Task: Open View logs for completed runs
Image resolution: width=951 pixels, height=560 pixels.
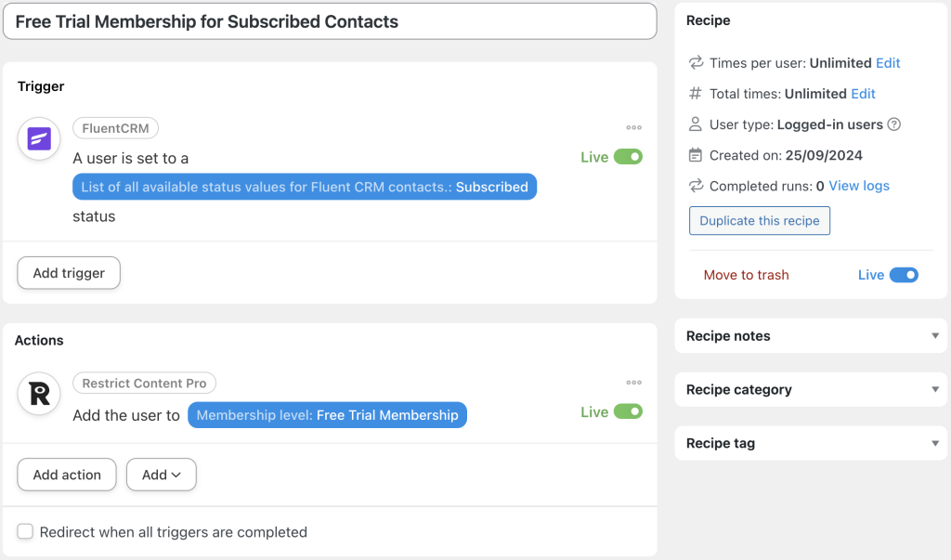Action: 858,185
